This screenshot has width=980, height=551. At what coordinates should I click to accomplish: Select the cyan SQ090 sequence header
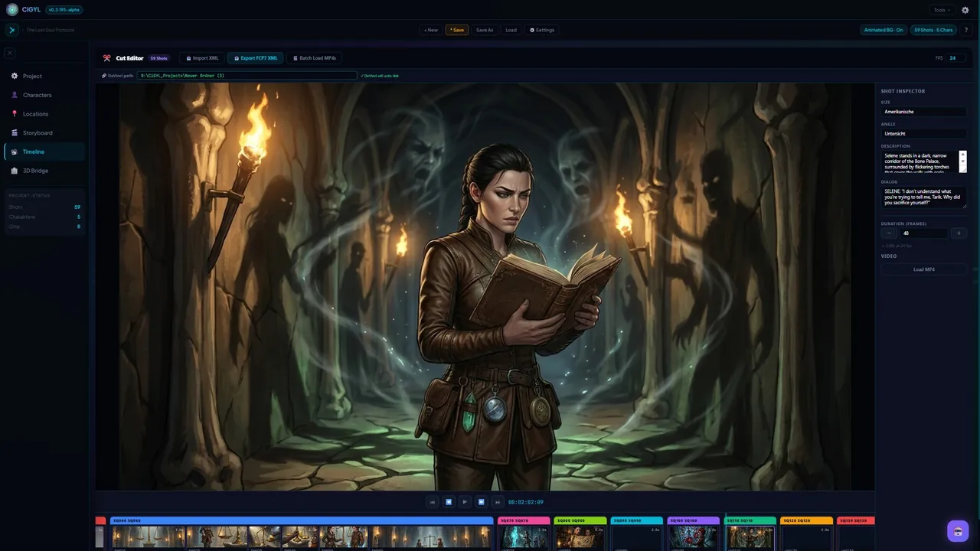pyautogui.click(x=637, y=520)
